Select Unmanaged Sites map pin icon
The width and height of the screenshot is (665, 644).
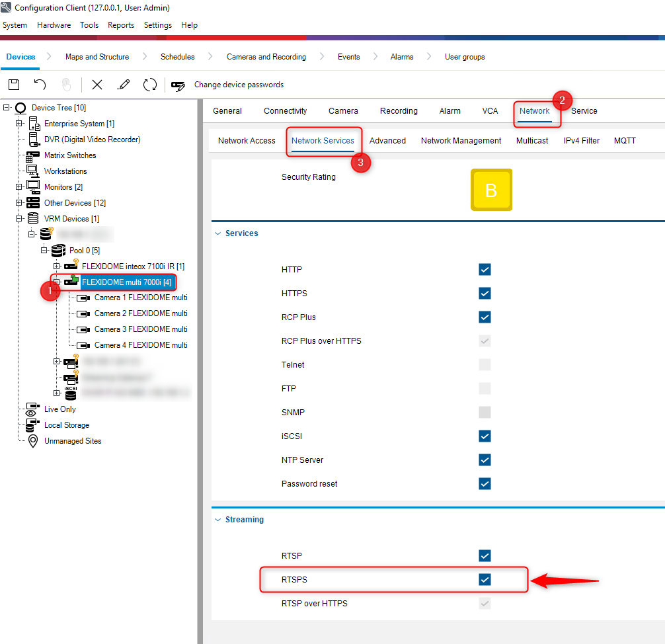[32, 441]
